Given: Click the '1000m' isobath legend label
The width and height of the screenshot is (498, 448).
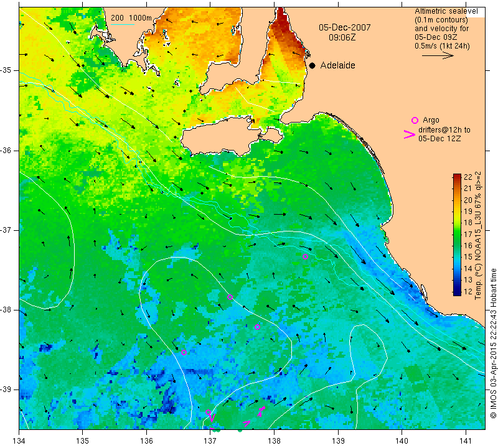Looking at the screenshot, I should pyautogui.click(x=140, y=18).
